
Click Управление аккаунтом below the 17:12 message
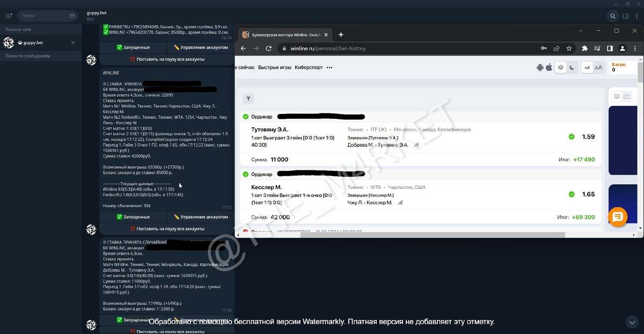tap(201, 217)
